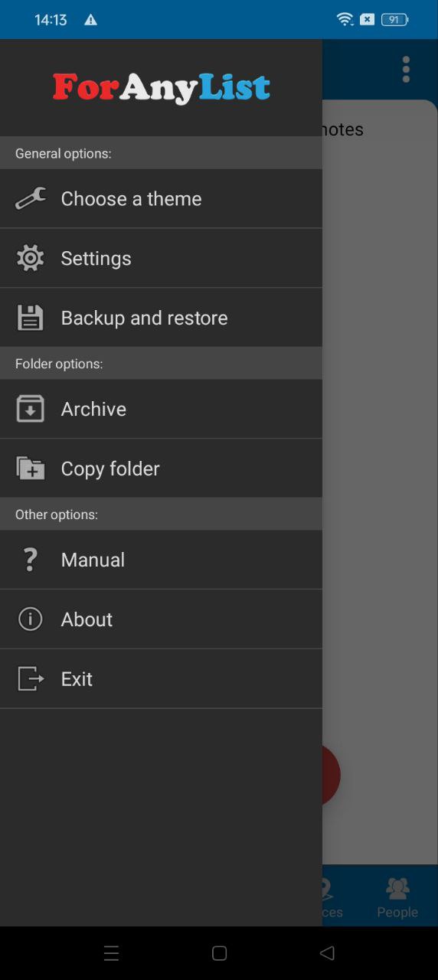Tap the Copy folder icon
This screenshot has height=980, width=438.
(x=31, y=468)
